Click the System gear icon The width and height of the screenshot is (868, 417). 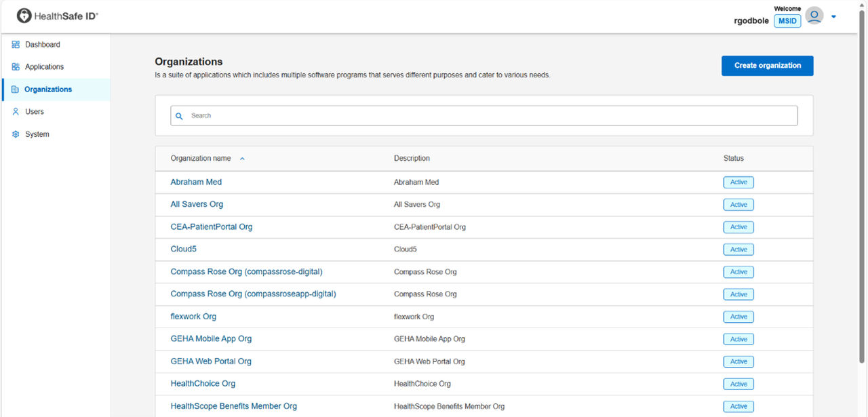tap(16, 134)
